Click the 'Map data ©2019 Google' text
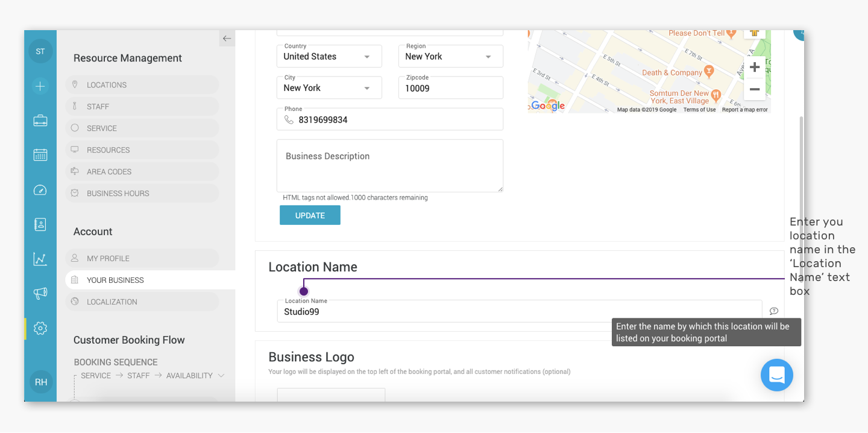This screenshot has width=868, height=433. [647, 110]
